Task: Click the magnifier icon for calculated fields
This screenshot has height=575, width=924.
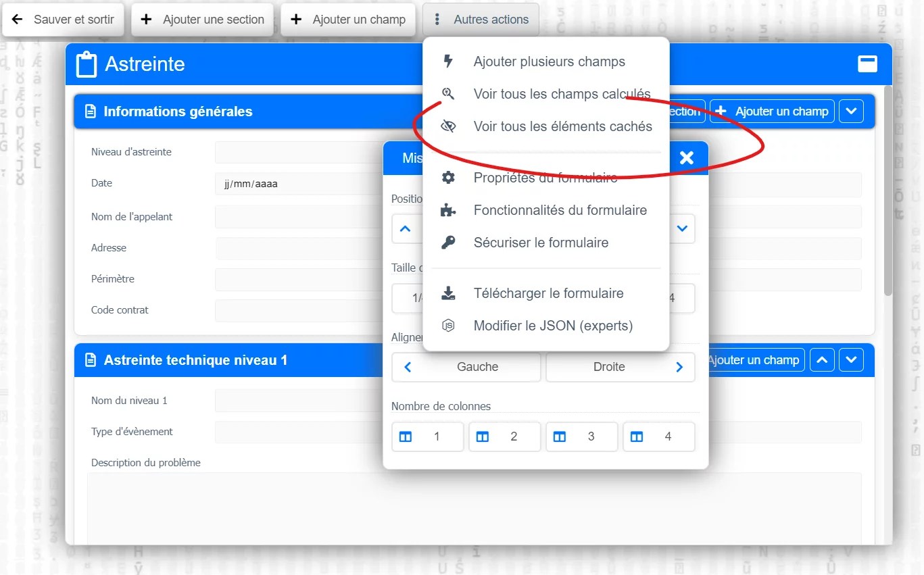Action: click(447, 94)
